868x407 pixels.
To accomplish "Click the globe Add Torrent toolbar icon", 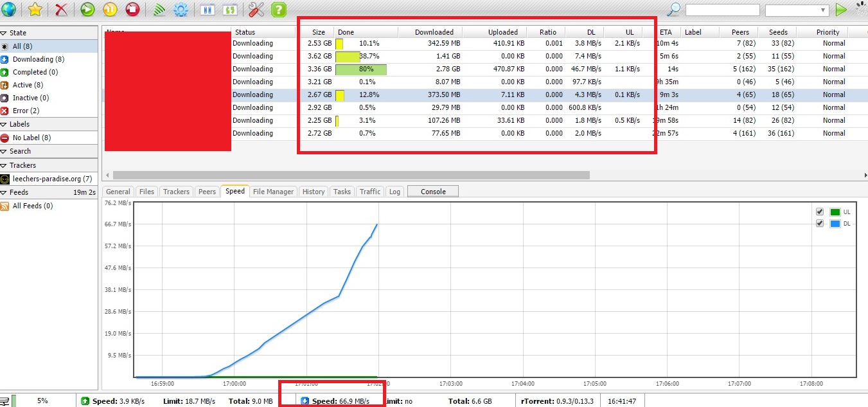I will pyautogui.click(x=10, y=10).
